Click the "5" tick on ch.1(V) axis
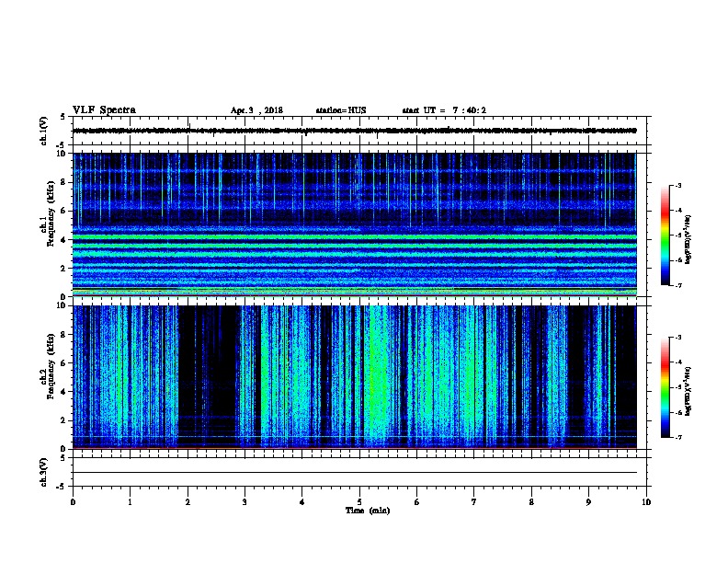Viewport: 728px width, 563px height. click(63, 117)
